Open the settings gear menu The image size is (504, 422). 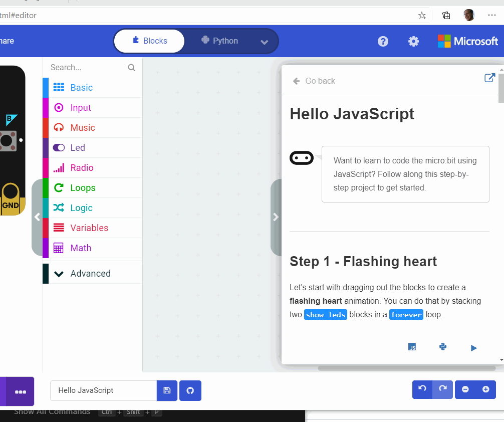(x=413, y=41)
